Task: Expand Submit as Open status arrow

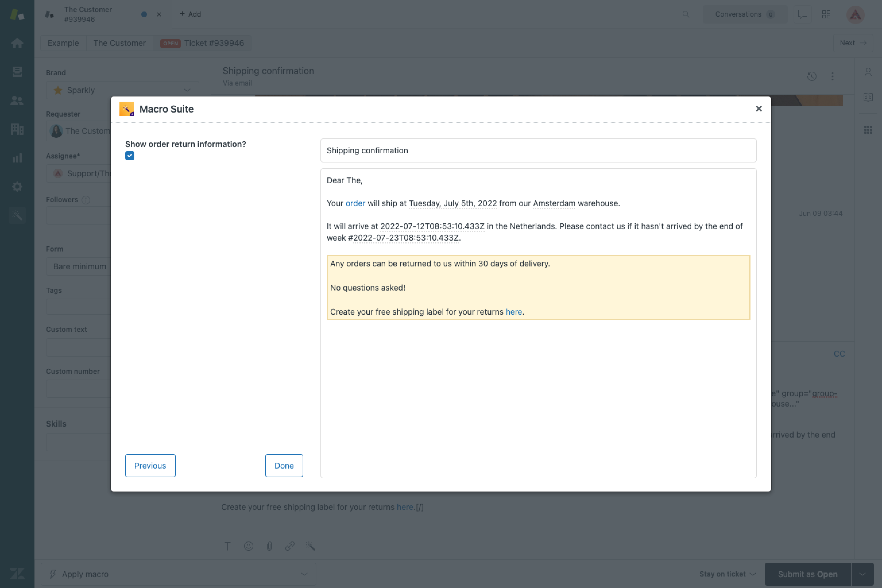Action: (x=862, y=574)
